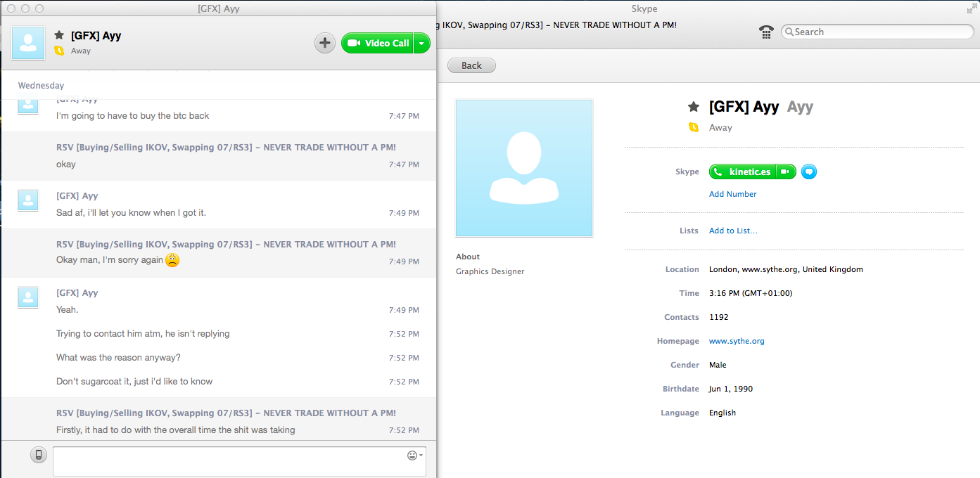Click the Away status icon in chat header
The image size is (980, 478).
(60, 51)
